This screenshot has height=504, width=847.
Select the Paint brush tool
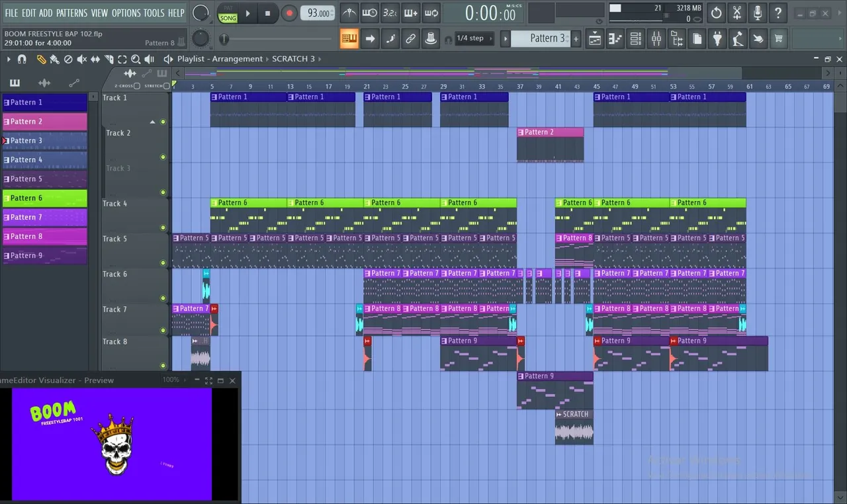[x=54, y=59]
